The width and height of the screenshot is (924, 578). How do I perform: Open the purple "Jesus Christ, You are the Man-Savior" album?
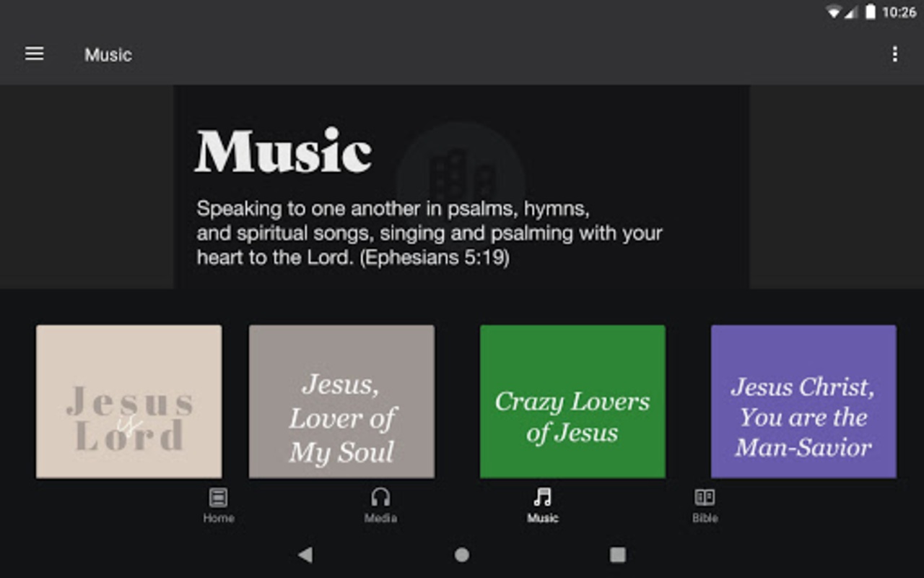[803, 401]
